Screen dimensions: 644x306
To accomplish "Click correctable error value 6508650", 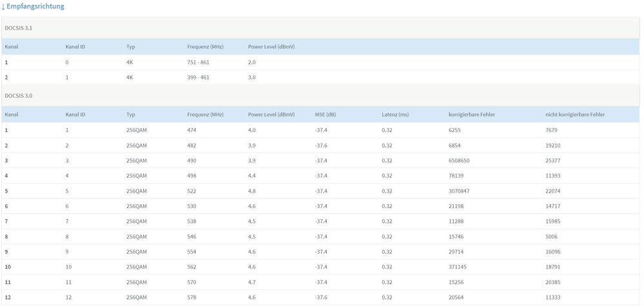I will click(463, 160).
